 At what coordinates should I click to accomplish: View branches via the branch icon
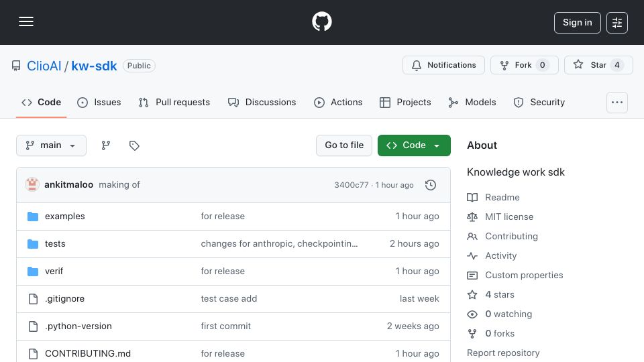(106, 145)
